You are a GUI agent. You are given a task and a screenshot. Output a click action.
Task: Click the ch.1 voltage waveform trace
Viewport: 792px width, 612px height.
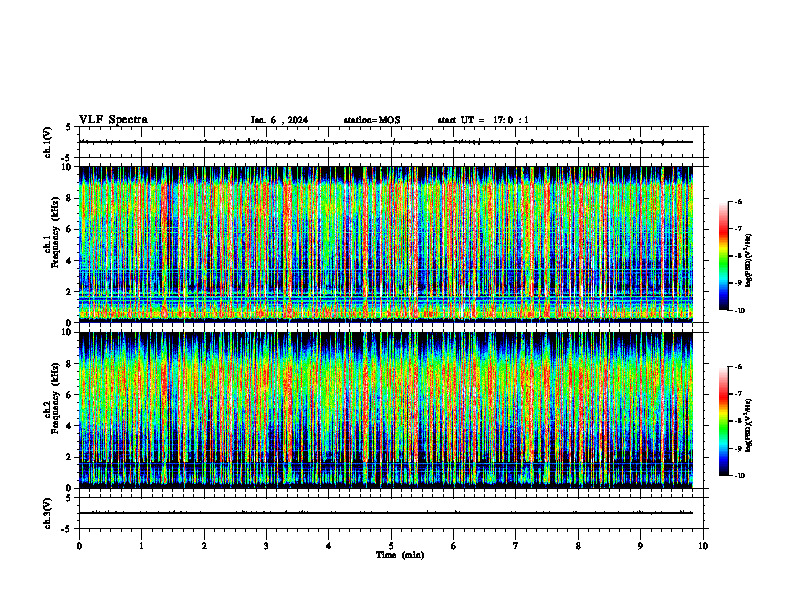[x=386, y=142]
